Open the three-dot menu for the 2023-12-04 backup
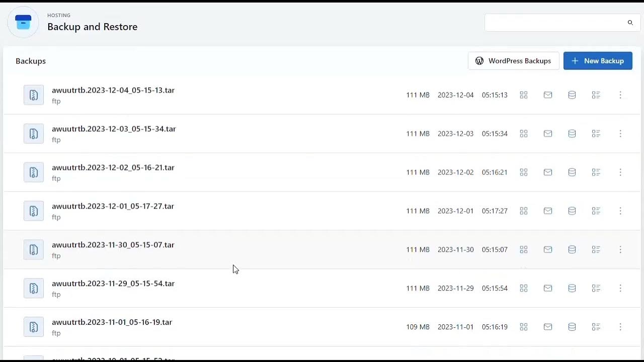The image size is (644, 362). [620, 95]
